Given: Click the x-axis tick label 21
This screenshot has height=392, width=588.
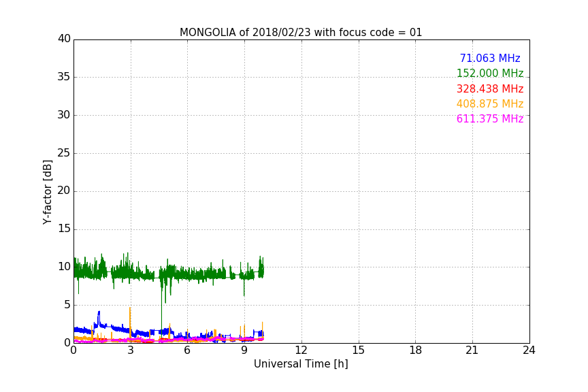Looking at the screenshot, I should point(472,350).
